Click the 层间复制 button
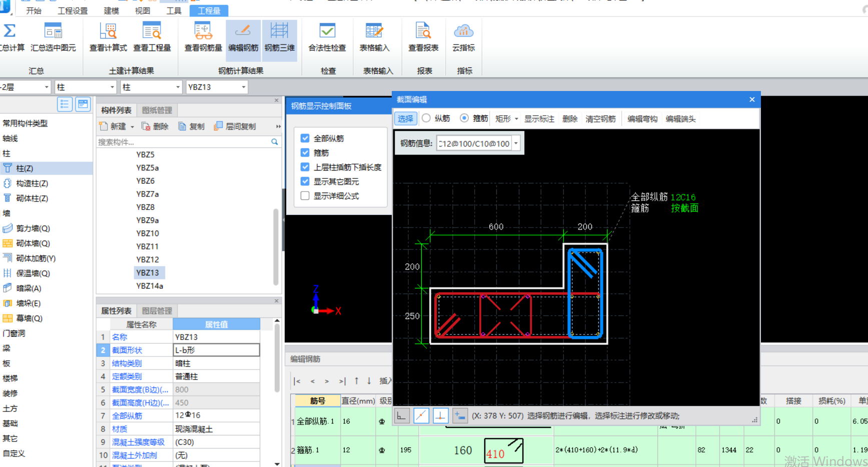 (235, 126)
